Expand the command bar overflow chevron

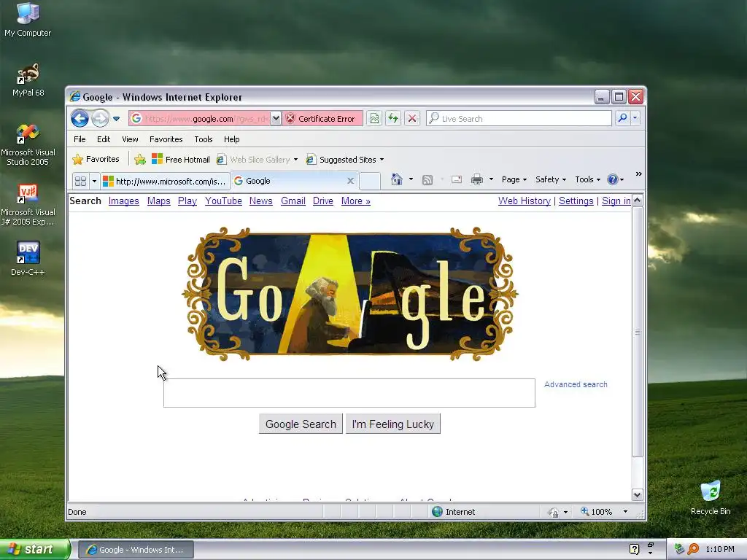click(x=638, y=174)
